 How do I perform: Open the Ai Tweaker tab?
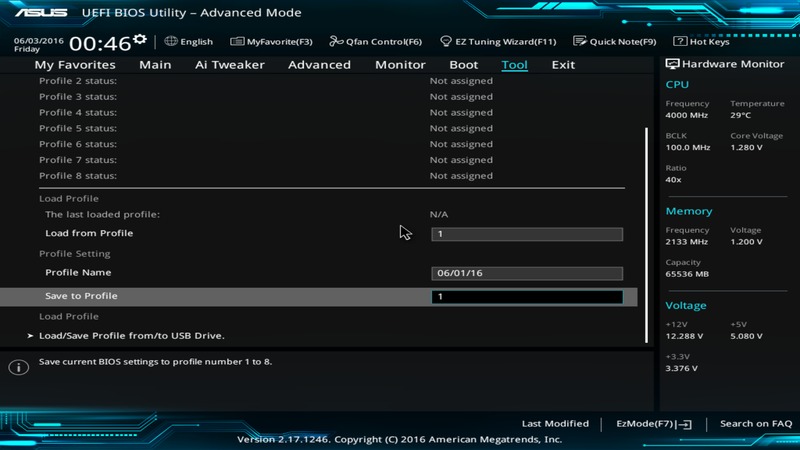click(229, 65)
